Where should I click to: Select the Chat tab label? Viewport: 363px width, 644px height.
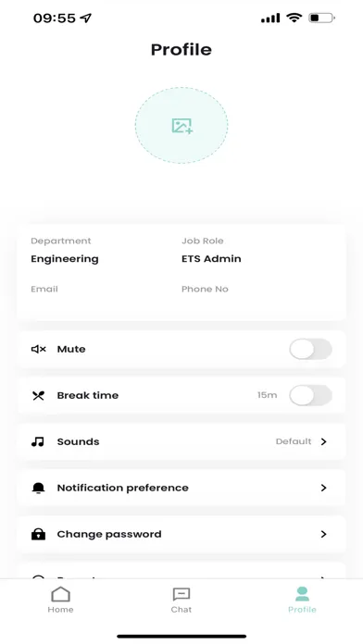[x=181, y=610]
